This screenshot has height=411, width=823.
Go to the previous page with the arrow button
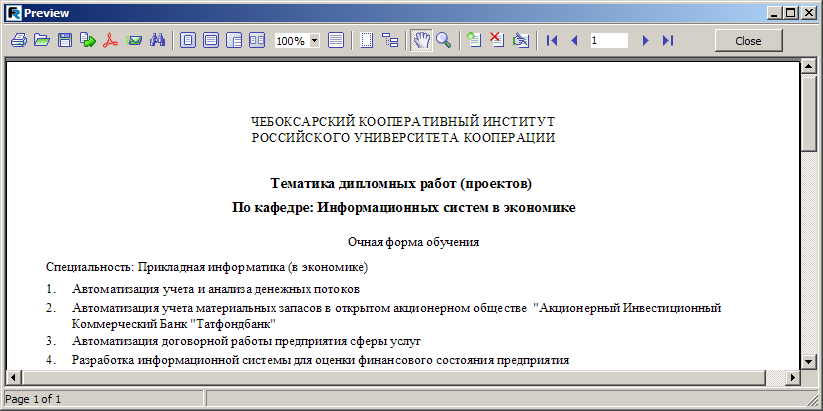[x=574, y=40]
